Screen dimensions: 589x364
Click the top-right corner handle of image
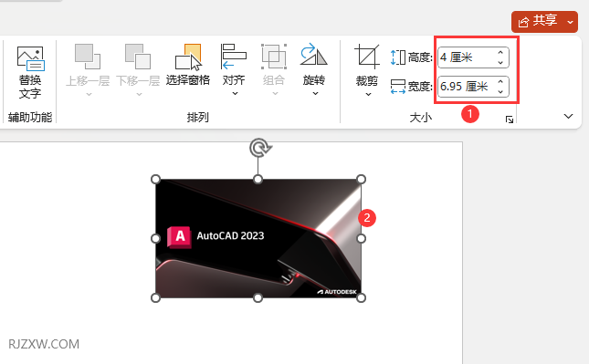[361, 180]
